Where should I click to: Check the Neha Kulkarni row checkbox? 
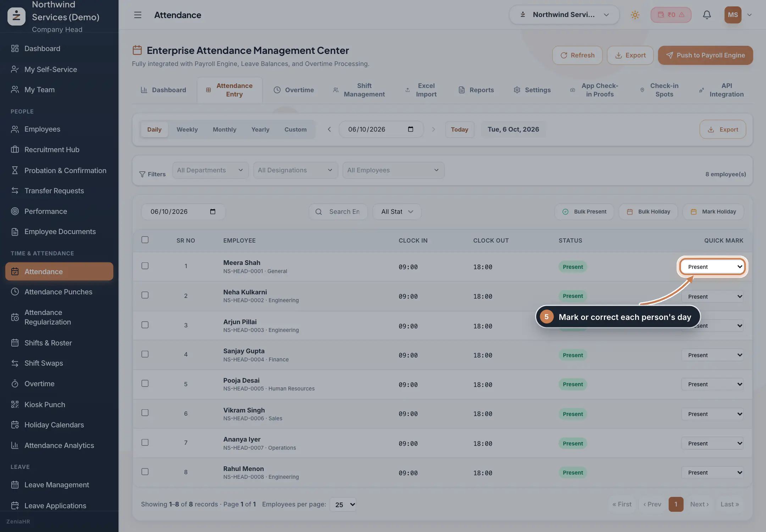pyautogui.click(x=145, y=295)
